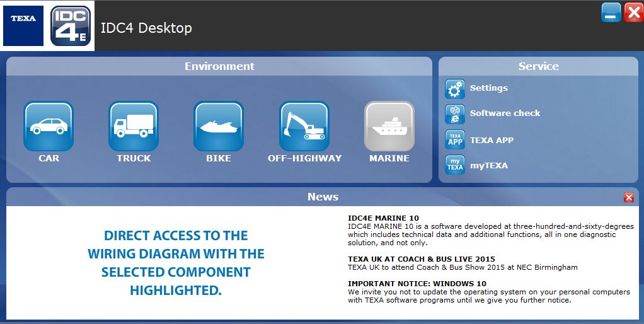The width and height of the screenshot is (644, 324).
Task: Launch the TEXA APP icon
Action: click(455, 140)
